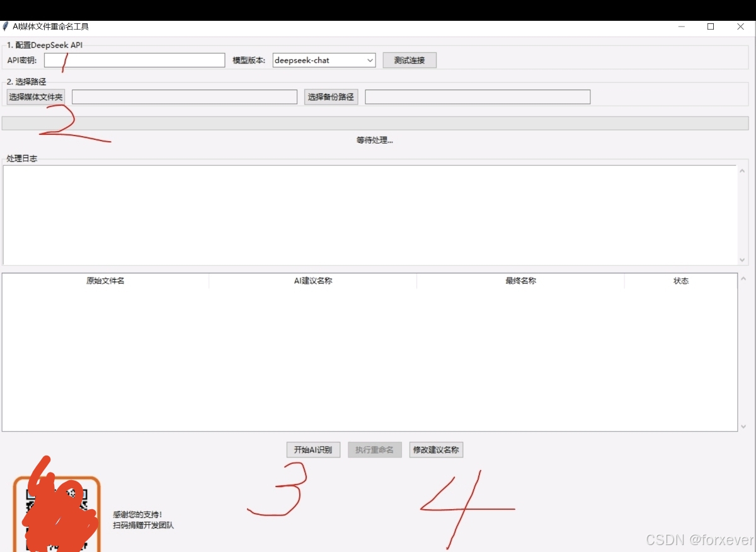The width and height of the screenshot is (756, 552).
Task: Sort by the 原始文件名 column header
Action: pos(105,281)
